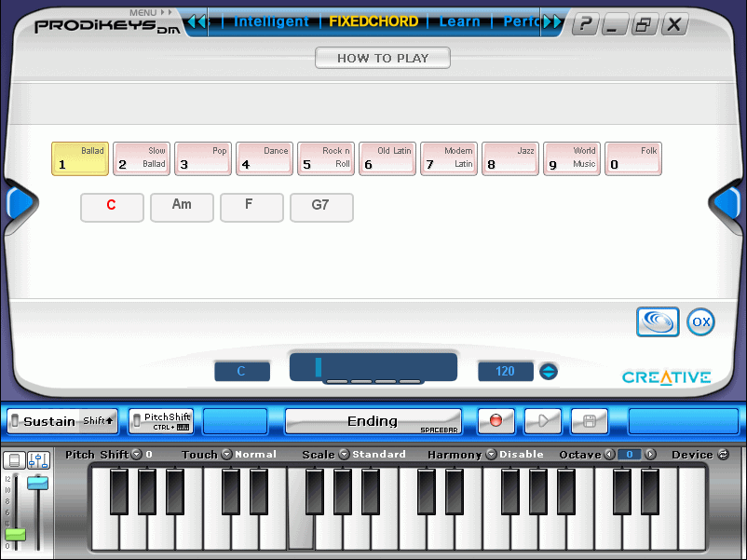The image size is (747, 560).
Task: Toggle the PitchShift switch
Action: click(161, 421)
